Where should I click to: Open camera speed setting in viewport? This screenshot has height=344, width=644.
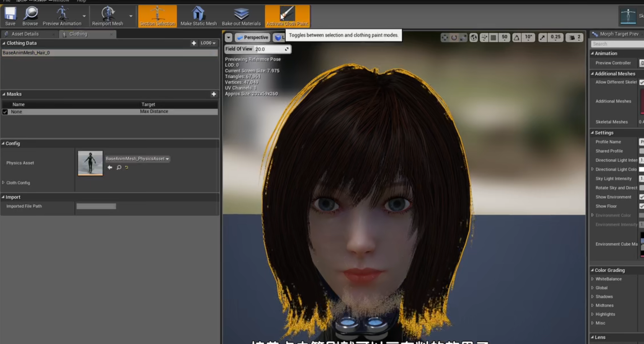point(575,37)
